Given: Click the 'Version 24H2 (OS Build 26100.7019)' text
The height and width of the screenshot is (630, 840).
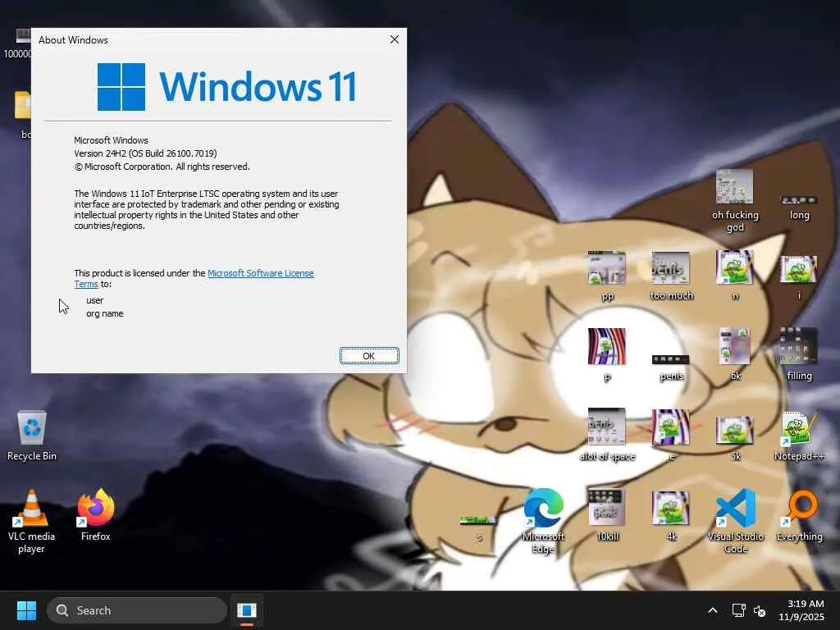Looking at the screenshot, I should point(145,153).
